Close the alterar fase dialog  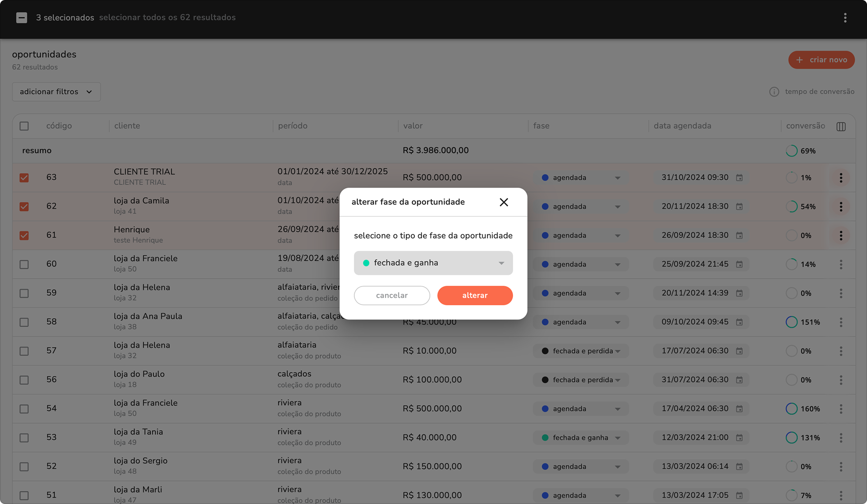coord(504,202)
